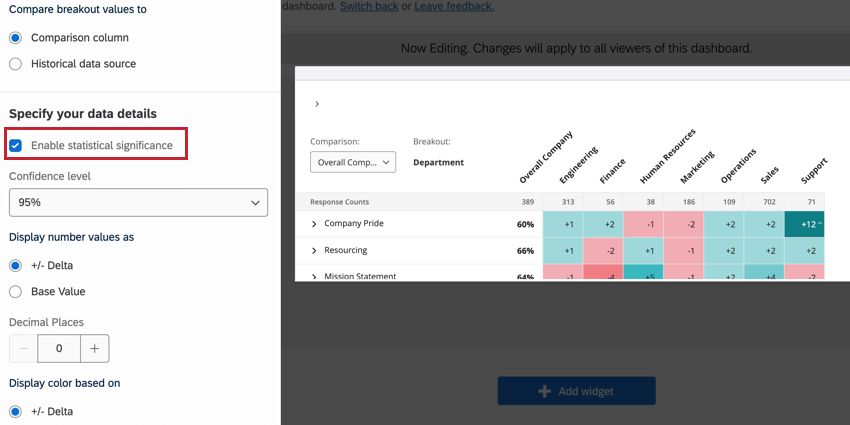Open the Confidence level 95% dropdown
The height and width of the screenshot is (425, 850).
[x=138, y=202]
